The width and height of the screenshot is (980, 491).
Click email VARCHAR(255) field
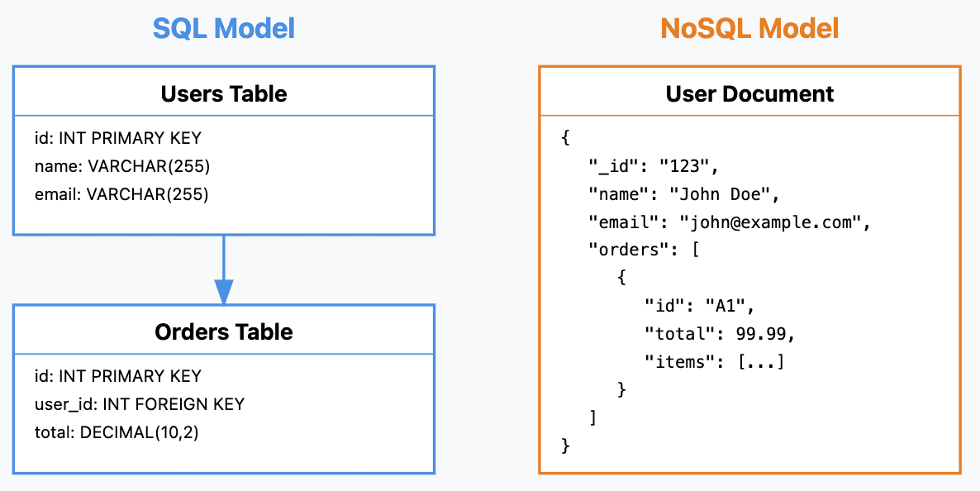pos(121,194)
